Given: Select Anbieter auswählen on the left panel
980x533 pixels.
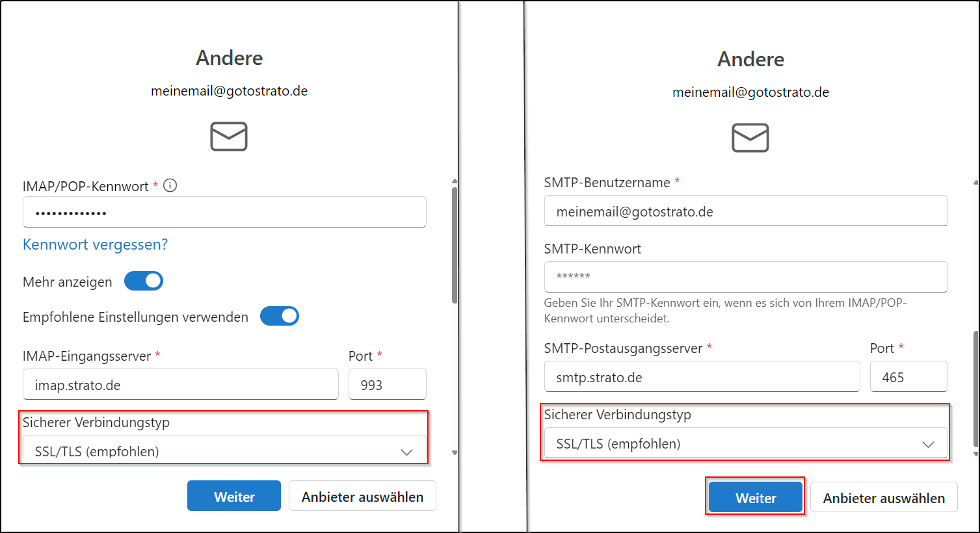Looking at the screenshot, I should click(362, 495).
